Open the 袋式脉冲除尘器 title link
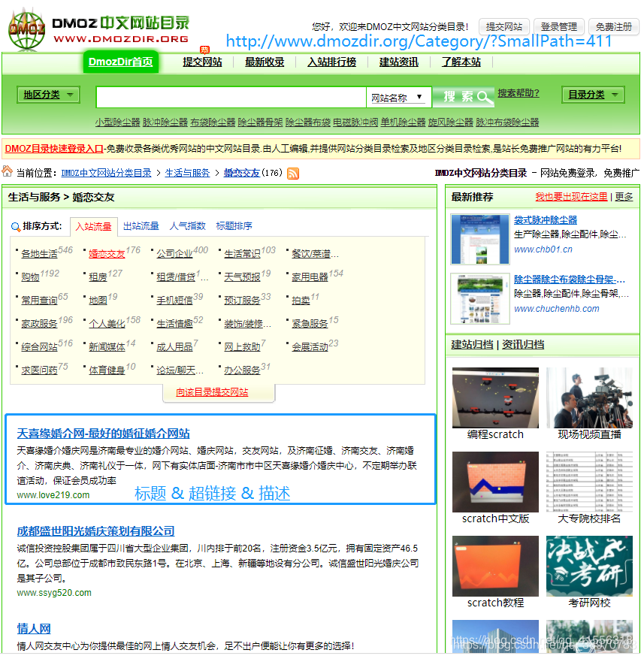The height and width of the screenshot is (659, 644). 546,221
